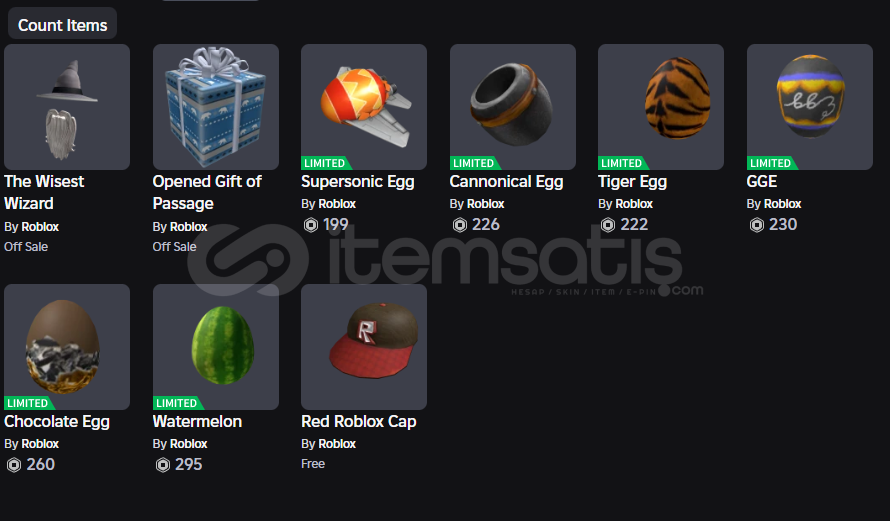Click Roblox creator link under Watermelon
The height and width of the screenshot is (521, 890).
tap(188, 444)
